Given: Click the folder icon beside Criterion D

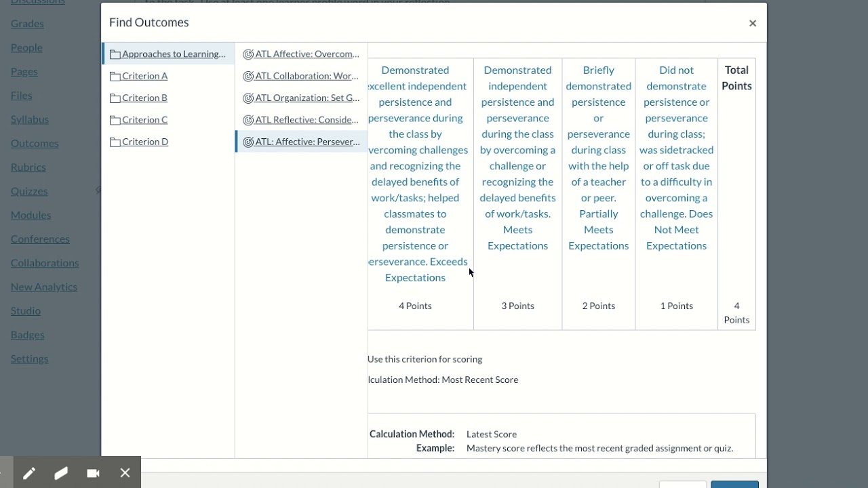Looking at the screenshot, I should point(115,142).
